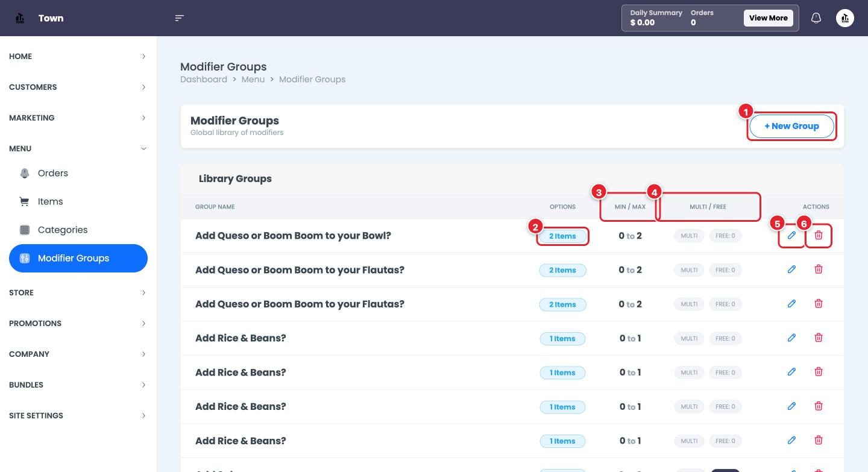Click the MULTI tag in the Bowl row

pyautogui.click(x=689, y=236)
